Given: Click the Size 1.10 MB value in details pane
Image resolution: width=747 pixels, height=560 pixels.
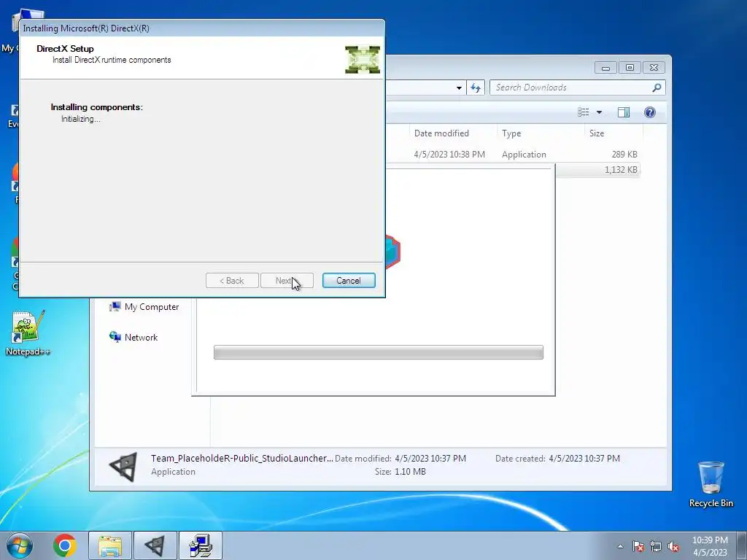Looking at the screenshot, I should pos(410,472).
